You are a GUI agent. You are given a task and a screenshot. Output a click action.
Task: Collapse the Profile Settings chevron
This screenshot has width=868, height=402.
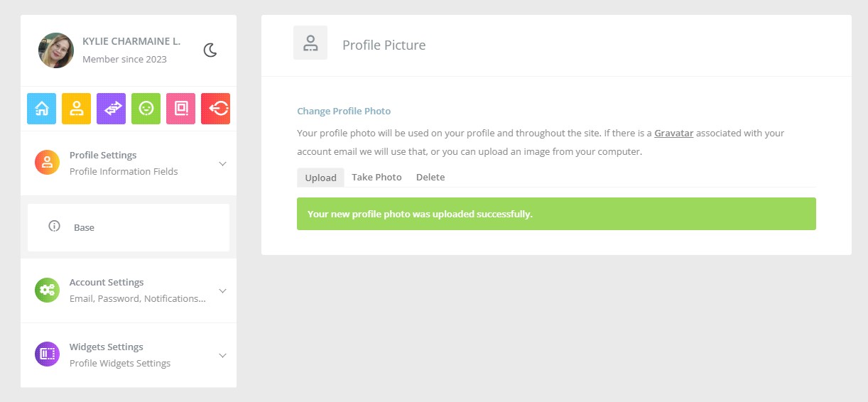click(222, 163)
